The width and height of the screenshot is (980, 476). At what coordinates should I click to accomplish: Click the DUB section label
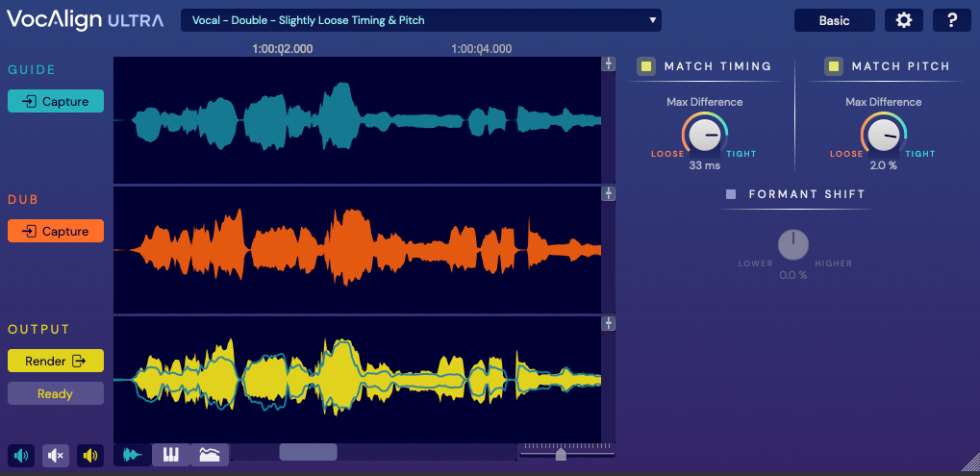point(23,200)
